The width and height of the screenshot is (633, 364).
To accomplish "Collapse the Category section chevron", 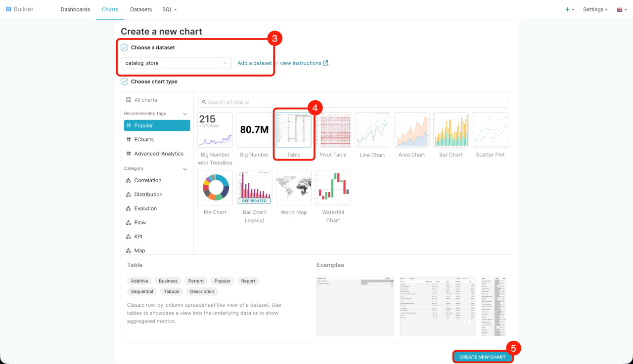I will [185, 169].
